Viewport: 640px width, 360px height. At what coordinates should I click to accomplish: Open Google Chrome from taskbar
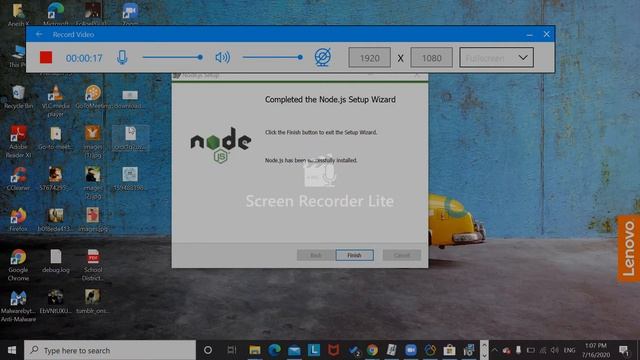[372, 350]
